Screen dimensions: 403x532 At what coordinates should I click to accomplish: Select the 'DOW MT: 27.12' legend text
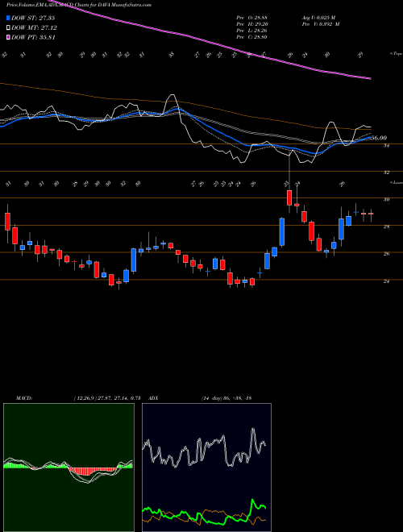35,27
